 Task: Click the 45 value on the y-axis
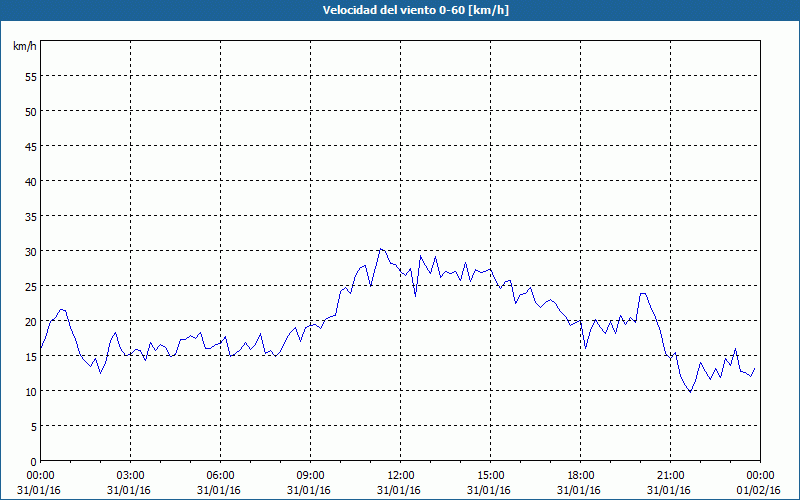coord(31,146)
